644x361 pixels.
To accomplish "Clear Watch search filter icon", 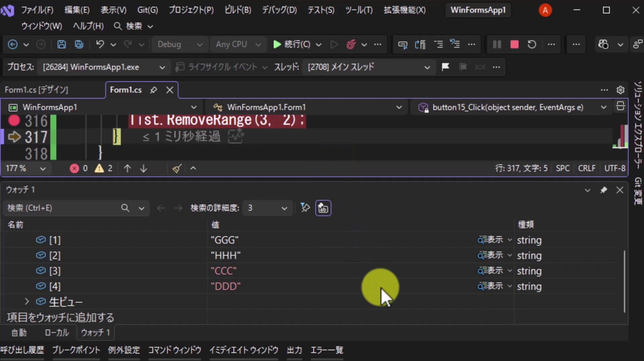I will (x=305, y=208).
